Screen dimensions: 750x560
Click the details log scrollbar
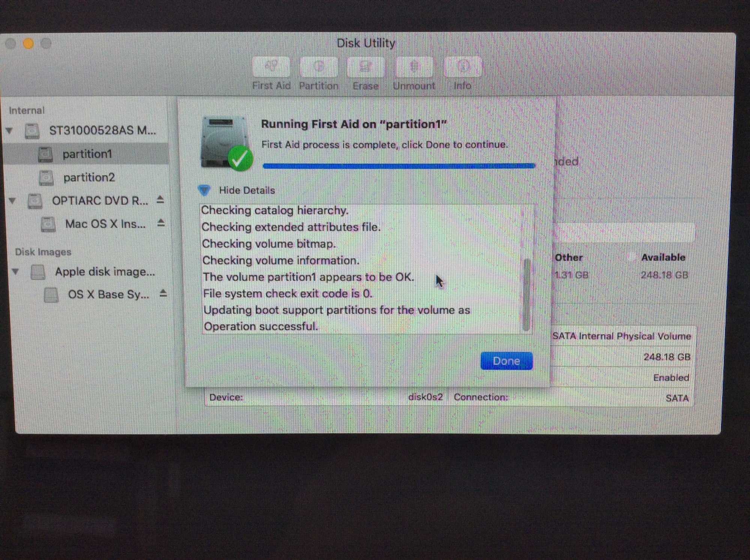click(x=526, y=294)
